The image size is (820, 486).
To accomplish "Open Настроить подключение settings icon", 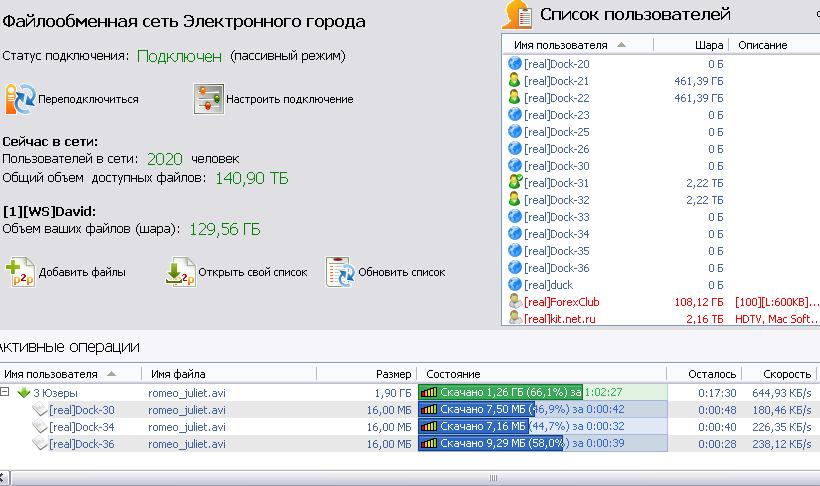I will tap(207, 99).
